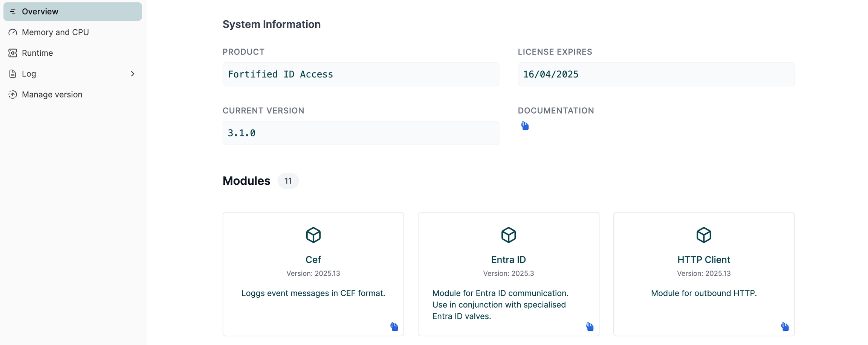868x345 pixels.
Task: Open Entra ID module documentation icon
Action: (x=590, y=327)
